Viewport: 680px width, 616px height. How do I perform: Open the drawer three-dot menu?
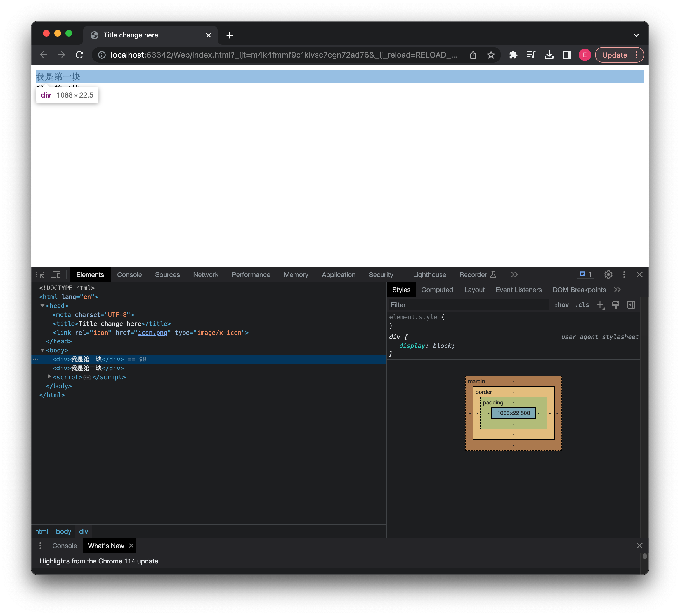coord(40,546)
